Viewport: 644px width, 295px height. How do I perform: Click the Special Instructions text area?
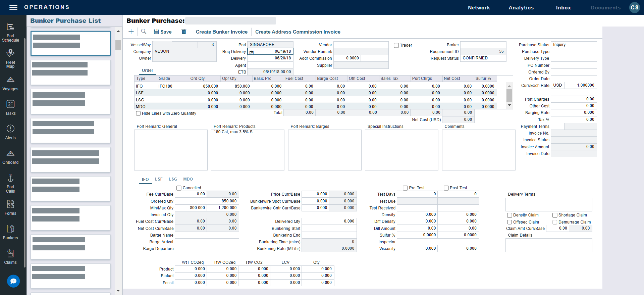point(401,150)
